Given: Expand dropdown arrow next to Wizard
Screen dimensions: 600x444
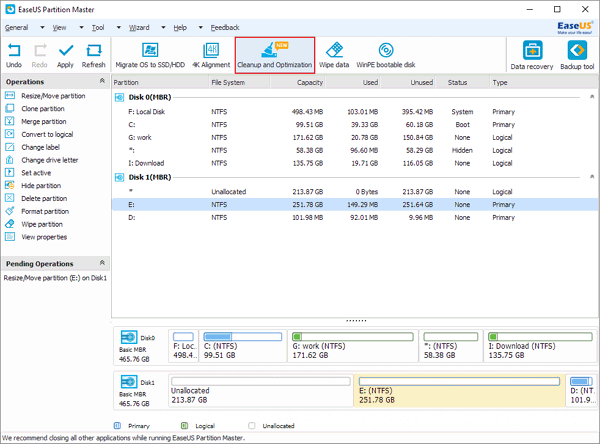Looking at the screenshot, I should [163, 28].
